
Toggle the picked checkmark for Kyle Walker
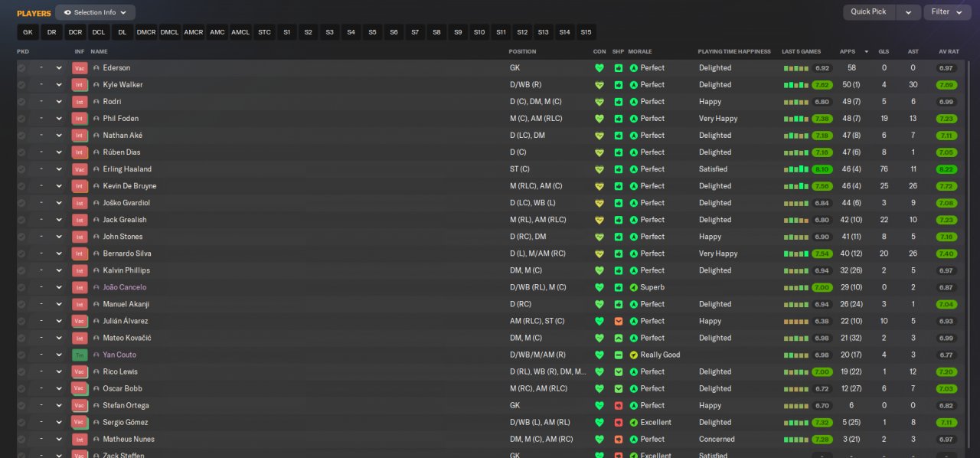(21, 85)
